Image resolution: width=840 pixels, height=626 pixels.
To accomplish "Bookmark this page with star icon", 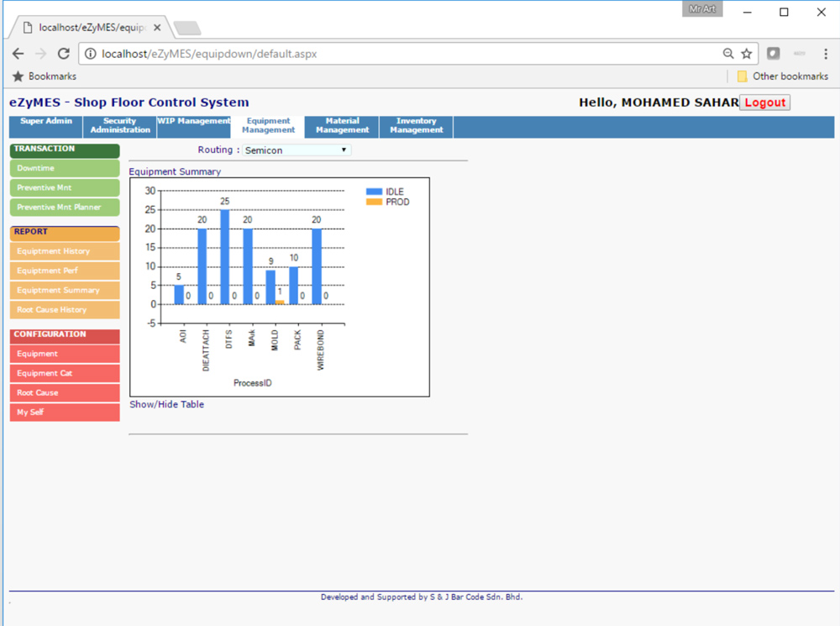I will [746, 54].
